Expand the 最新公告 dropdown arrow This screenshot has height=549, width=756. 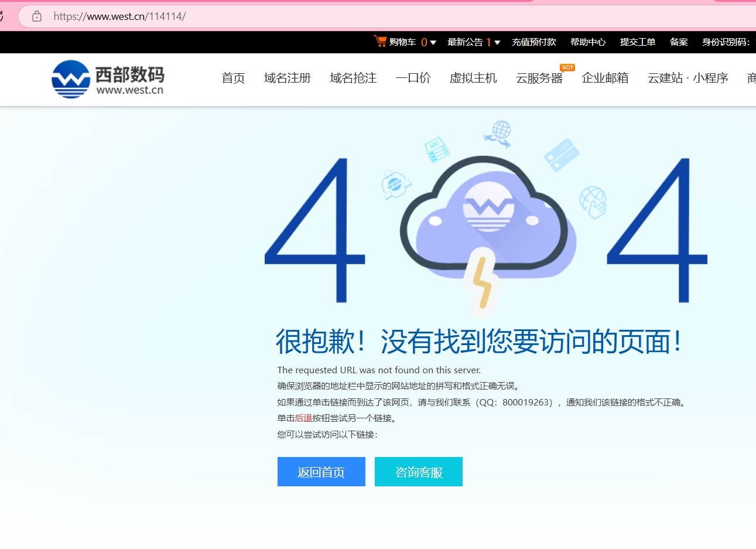pos(497,42)
